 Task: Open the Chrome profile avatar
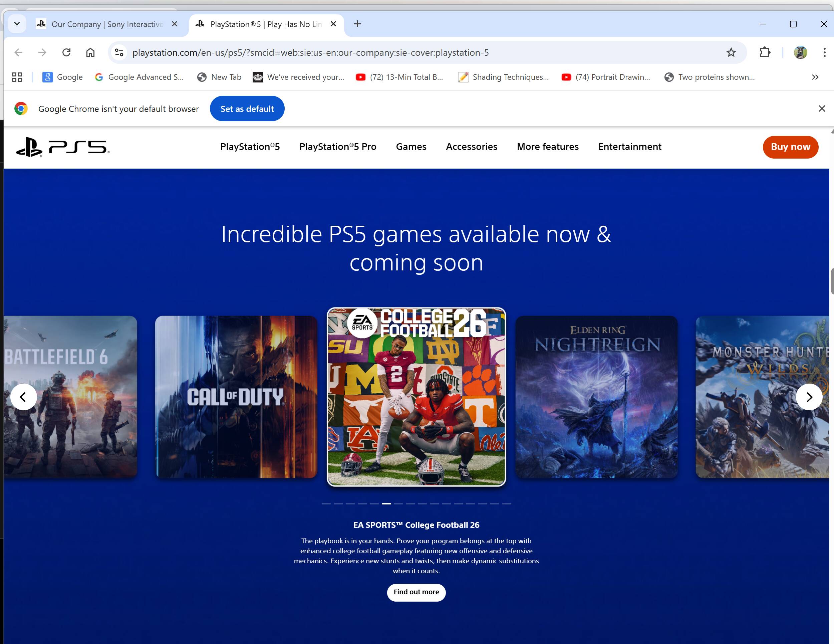(800, 52)
